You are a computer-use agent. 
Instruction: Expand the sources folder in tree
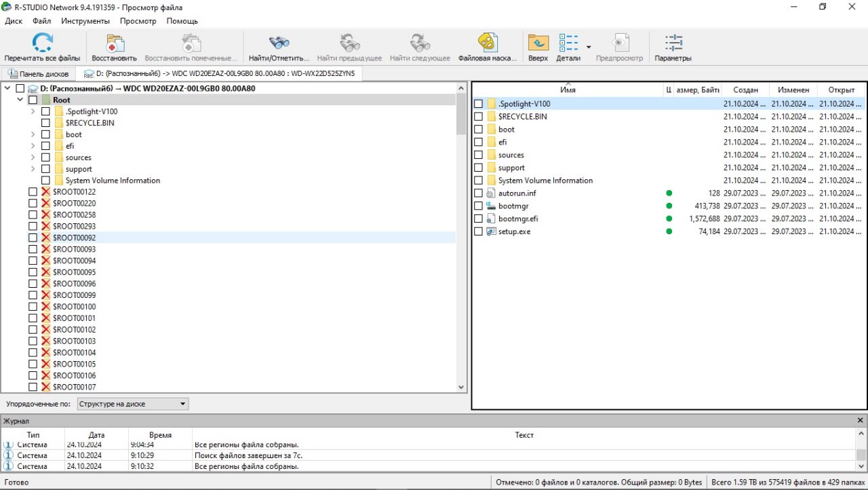(33, 157)
